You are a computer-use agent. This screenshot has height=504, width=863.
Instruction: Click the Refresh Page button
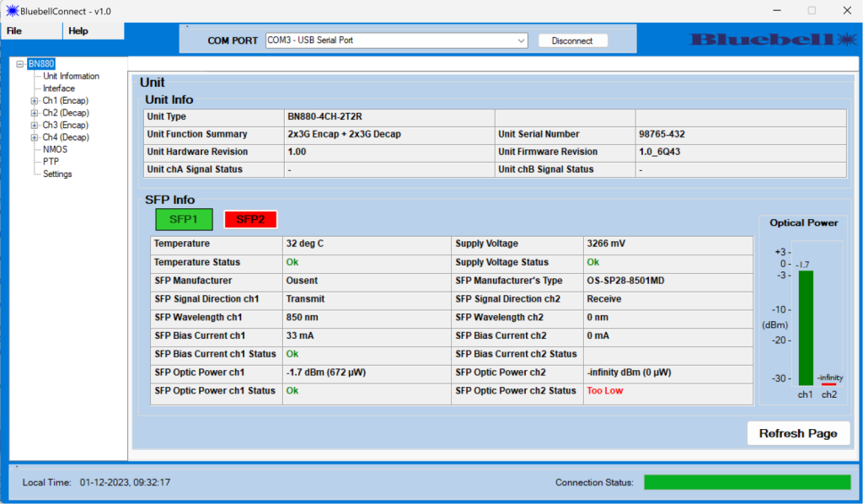[x=798, y=433]
